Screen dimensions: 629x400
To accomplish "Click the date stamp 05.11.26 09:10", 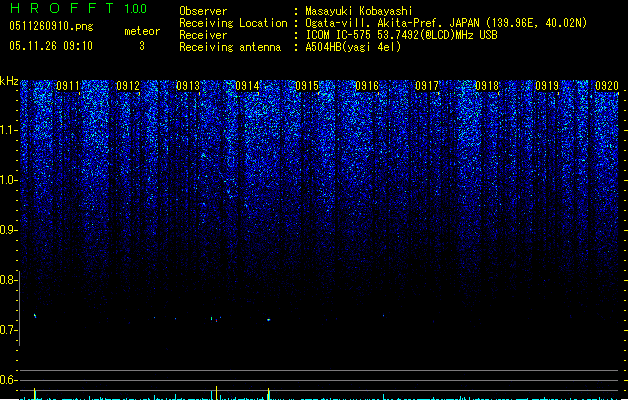I will pyautogui.click(x=51, y=46).
